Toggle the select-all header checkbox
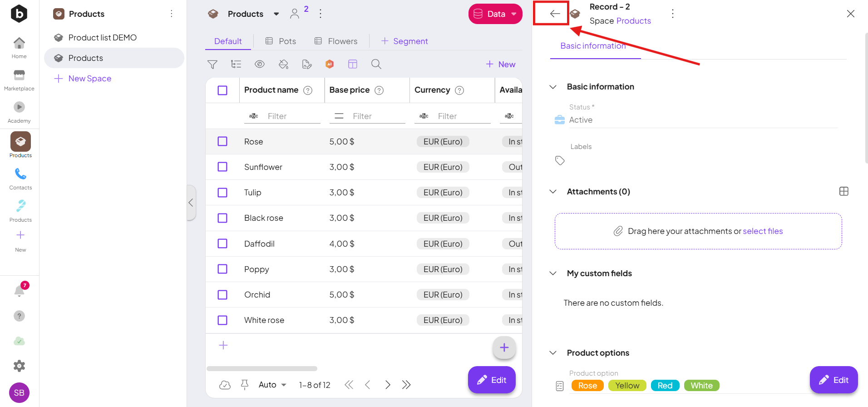868x407 pixels. click(222, 90)
